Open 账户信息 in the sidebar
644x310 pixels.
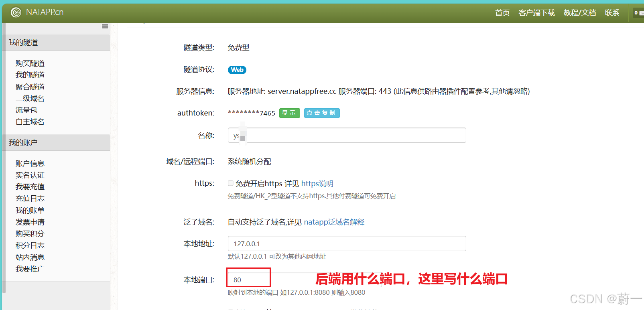30,164
